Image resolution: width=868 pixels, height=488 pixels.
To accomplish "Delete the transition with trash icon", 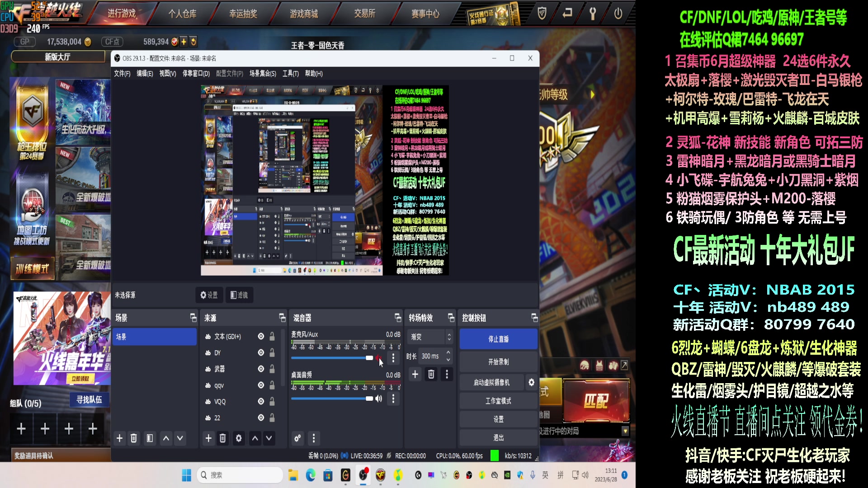I will pyautogui.click(x=431, y=374).
